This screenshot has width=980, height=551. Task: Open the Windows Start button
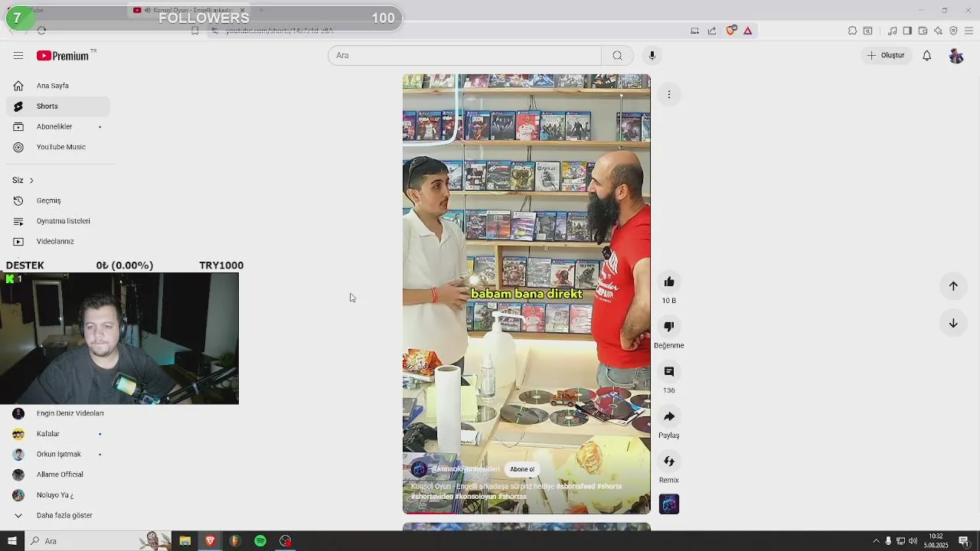coord(11,541)
